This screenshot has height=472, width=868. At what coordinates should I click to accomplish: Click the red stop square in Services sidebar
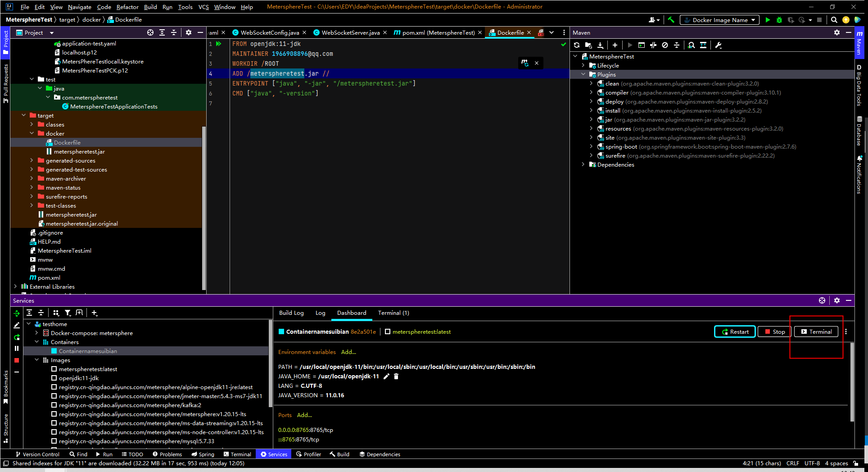pos(17,360)
